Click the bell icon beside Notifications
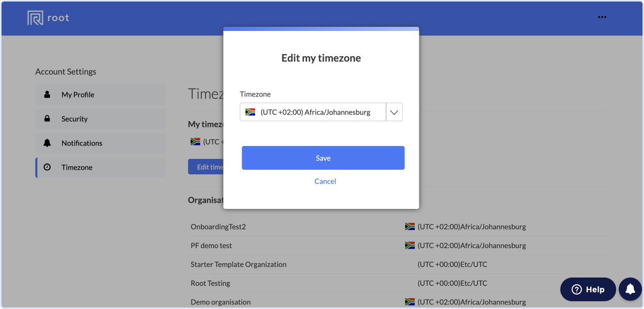Image resolution: width=644 pixels, height=309 pixels. point(47,143)
